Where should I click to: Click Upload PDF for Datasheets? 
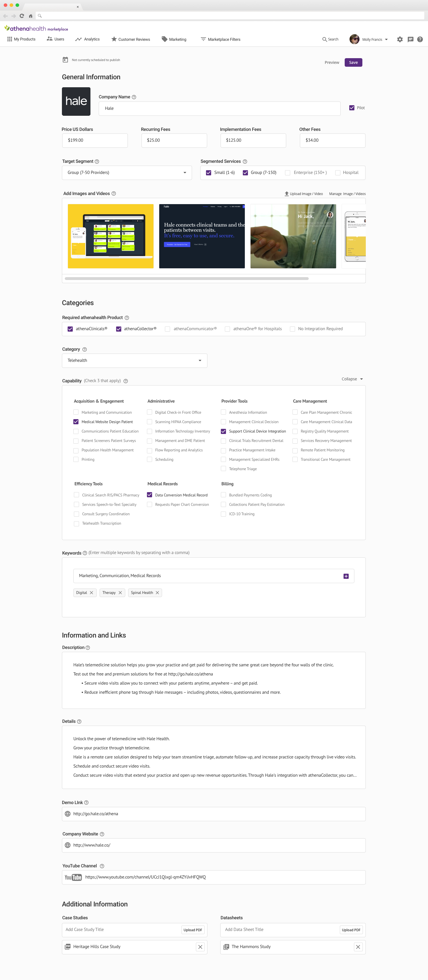(351, 930)
